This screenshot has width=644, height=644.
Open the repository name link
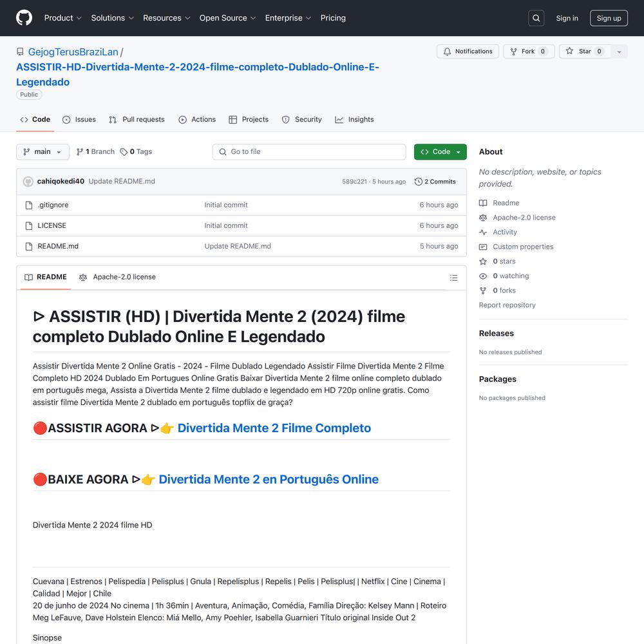click(x=197, y=74)
